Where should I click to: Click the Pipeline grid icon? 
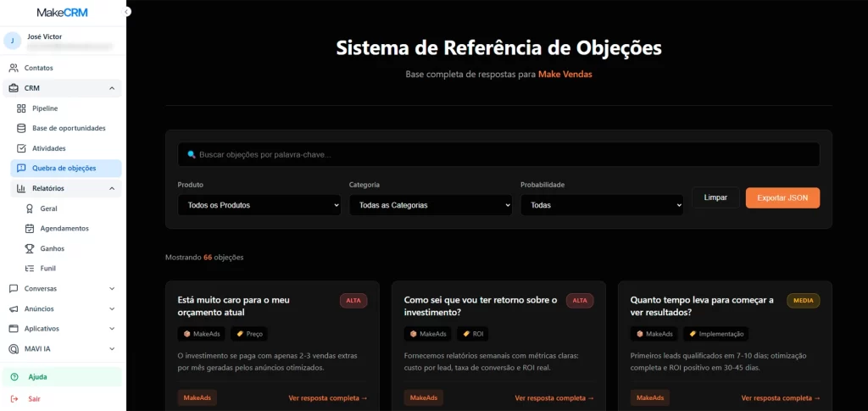[22, 108]
